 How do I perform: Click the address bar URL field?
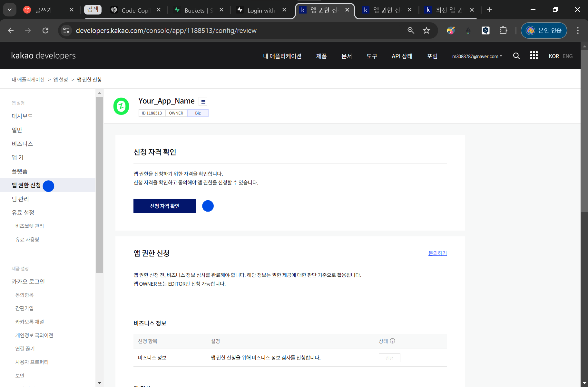click(x=166, y=30)
